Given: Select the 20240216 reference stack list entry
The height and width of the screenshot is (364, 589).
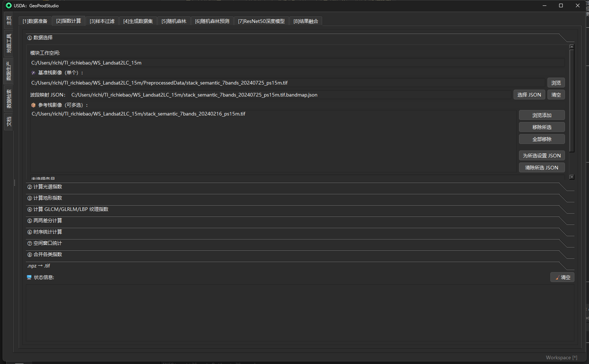Looking at the screenshot, I should click(139, 114).
